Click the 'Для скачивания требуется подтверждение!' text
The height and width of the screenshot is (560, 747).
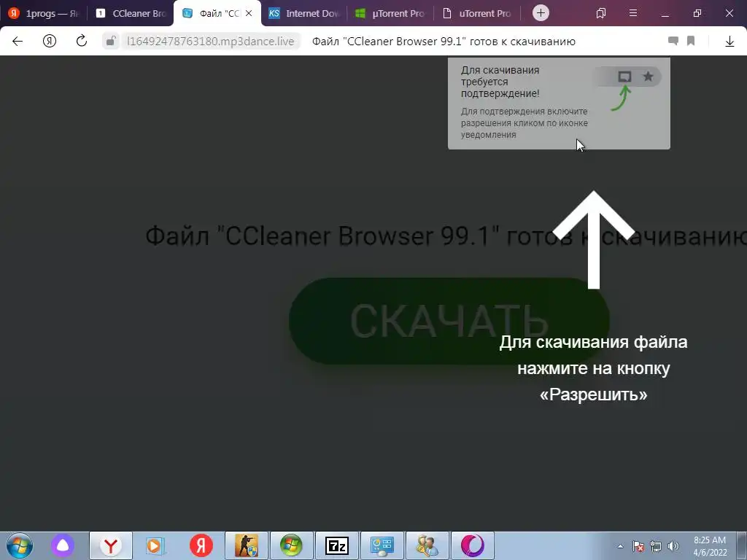(500, 82)
